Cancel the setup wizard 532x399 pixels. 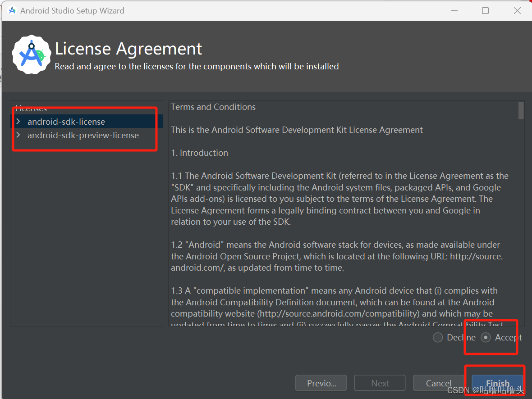(438, 383)
